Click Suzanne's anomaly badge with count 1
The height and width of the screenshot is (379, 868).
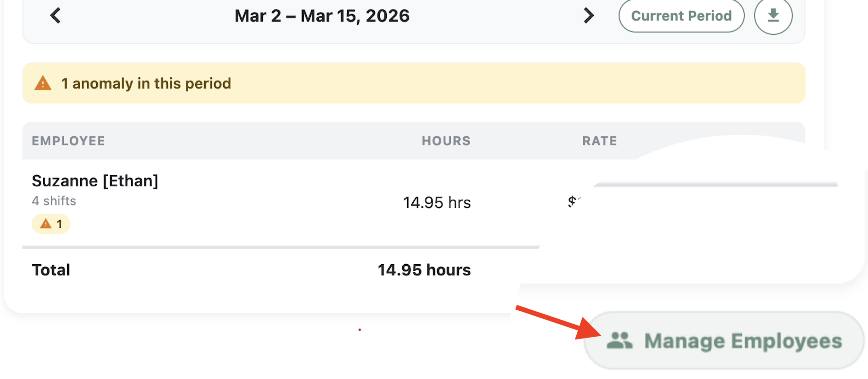point(51,224)
